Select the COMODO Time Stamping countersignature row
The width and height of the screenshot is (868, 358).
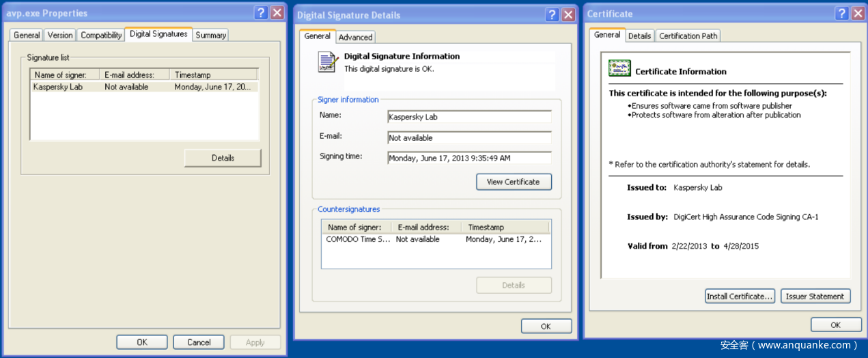point(358,240)
